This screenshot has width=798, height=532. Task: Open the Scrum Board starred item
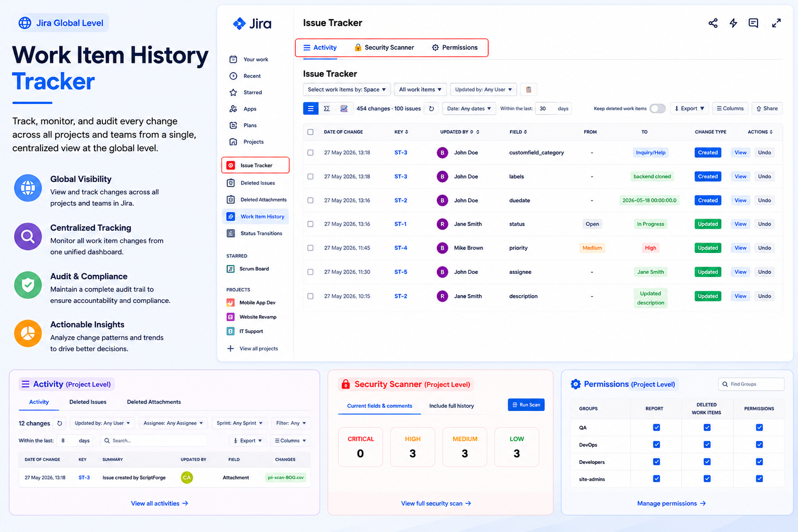pos(254,269)
